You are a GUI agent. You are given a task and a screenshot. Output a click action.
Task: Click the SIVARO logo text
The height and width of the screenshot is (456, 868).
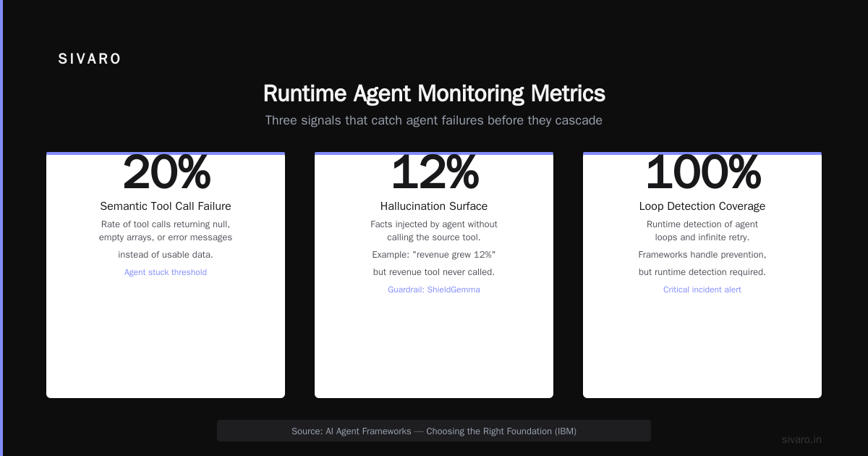coord(90,59)
